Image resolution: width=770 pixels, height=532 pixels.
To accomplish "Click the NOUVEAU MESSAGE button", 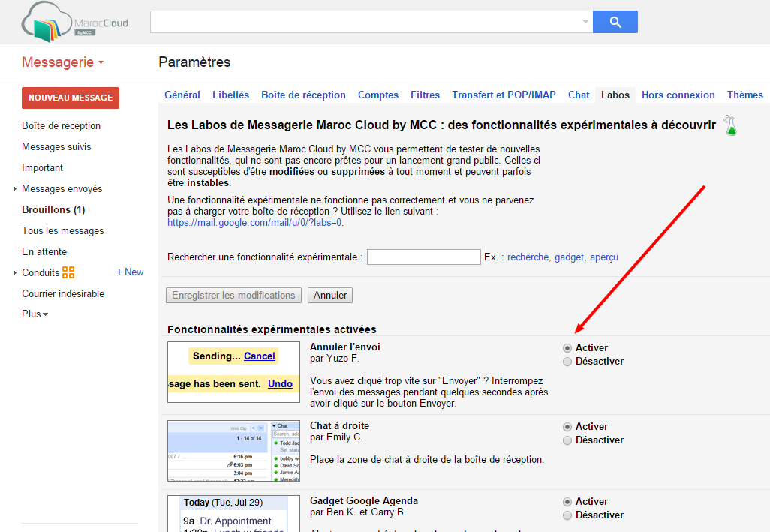I will pyautogui.click(x=71, y=98).
